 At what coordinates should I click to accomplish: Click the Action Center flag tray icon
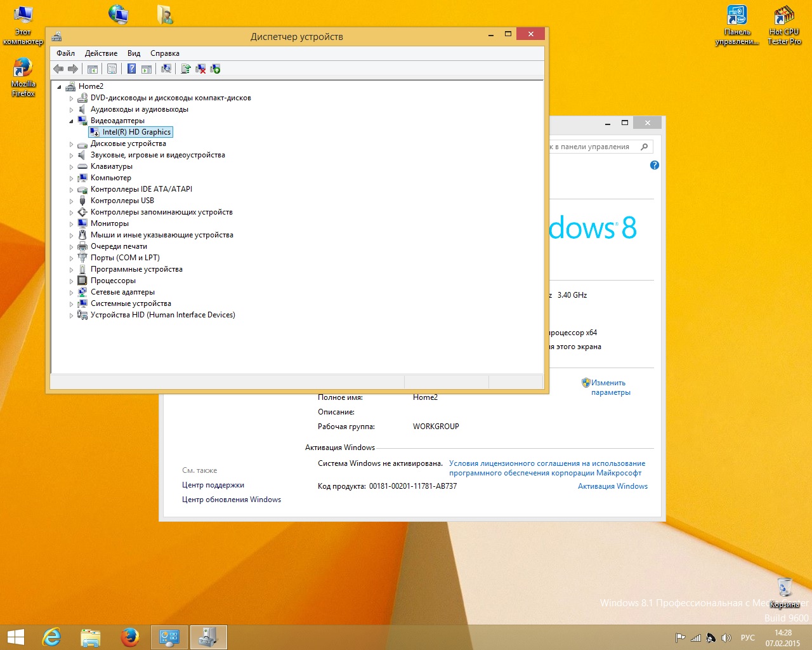click(x=680, y=638)
